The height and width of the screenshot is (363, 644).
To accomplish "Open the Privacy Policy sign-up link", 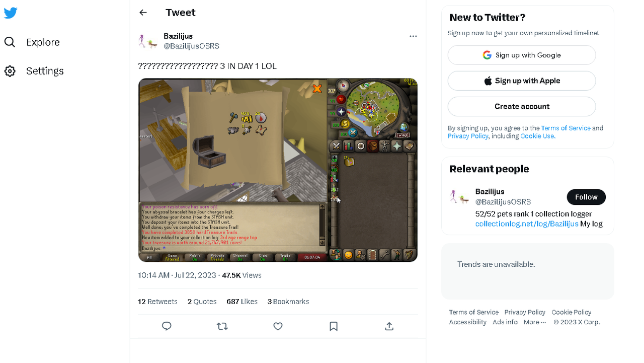I will click(x=468, y=136).
